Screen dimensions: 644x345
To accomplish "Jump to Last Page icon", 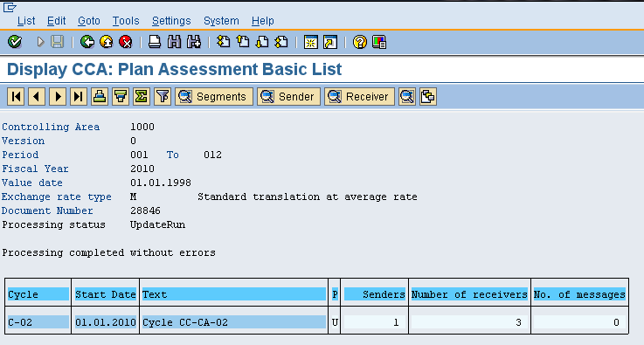I will [x=281, y=42].
